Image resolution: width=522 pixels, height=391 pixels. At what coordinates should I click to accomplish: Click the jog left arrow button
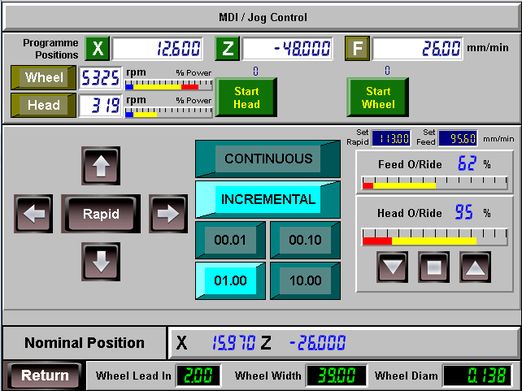[x=33, y=214]
